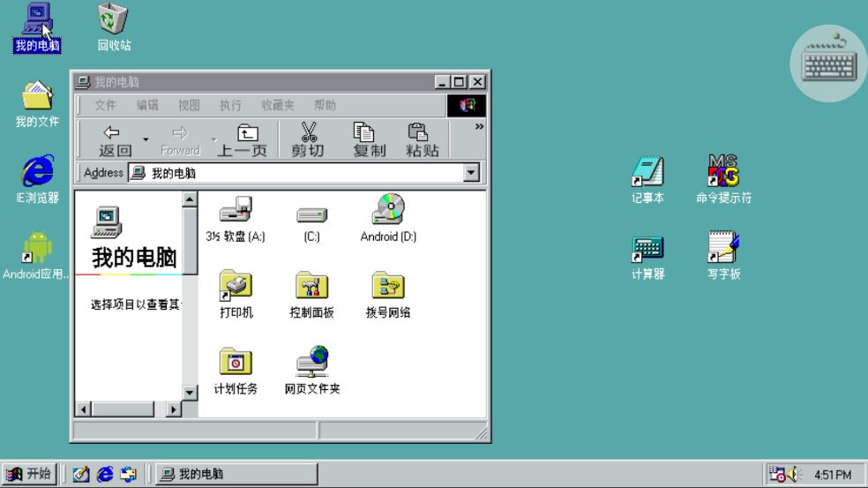The height and width of the screenshot is (488, 868).
Task: Open the 编辑 menu
Action: click(147, 105)
